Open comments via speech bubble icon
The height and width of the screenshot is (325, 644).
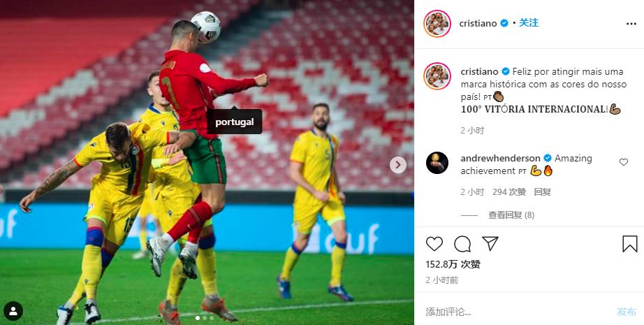462,244
